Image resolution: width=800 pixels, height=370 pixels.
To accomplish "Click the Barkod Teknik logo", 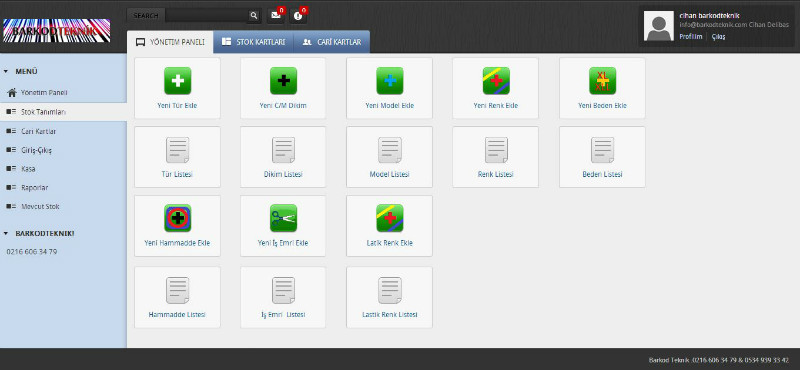I will point(57,31).
